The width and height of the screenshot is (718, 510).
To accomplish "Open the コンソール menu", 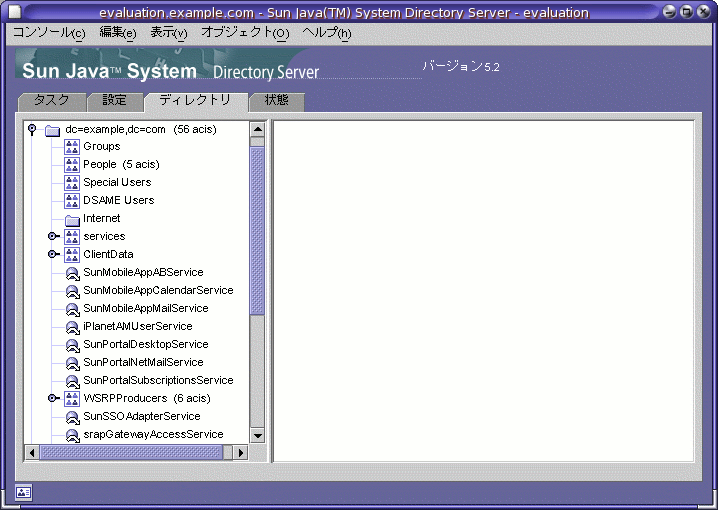I will tap(49, 33).
